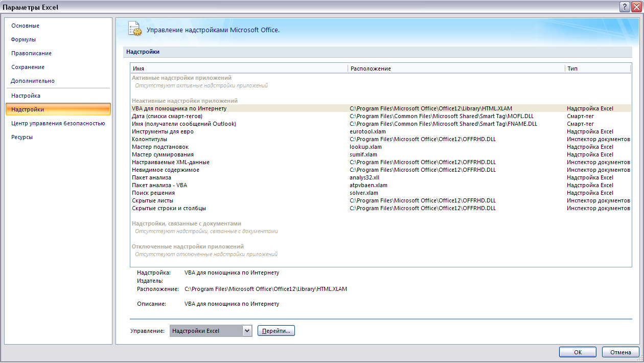Open Центр управления безопасностью category
The image size is (644, 363).
point(58,123)
